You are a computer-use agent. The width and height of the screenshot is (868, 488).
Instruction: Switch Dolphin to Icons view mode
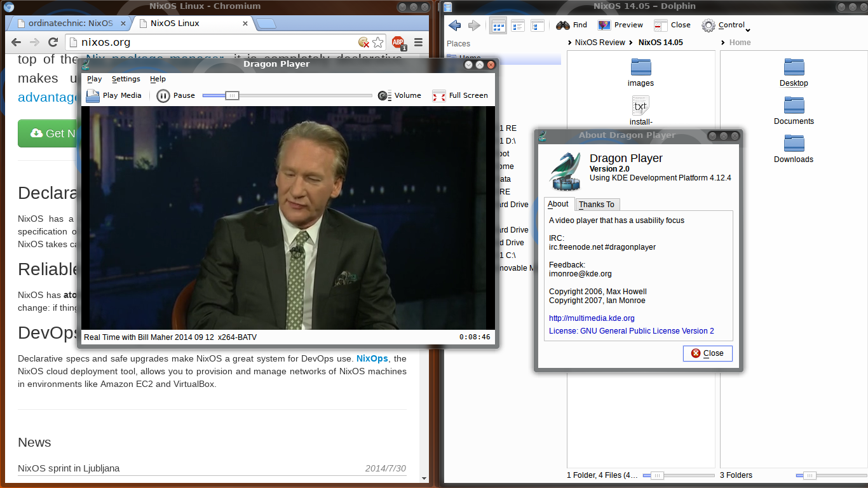498,25
